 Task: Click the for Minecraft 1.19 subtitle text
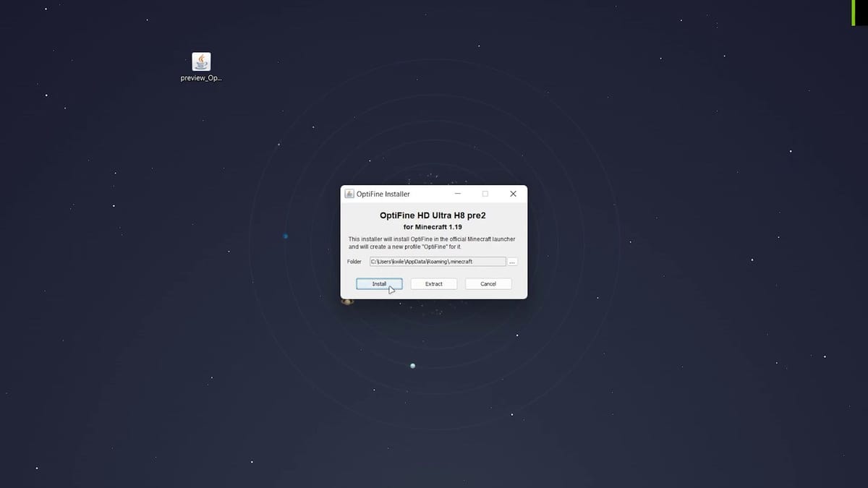click(x=434, y=226)
